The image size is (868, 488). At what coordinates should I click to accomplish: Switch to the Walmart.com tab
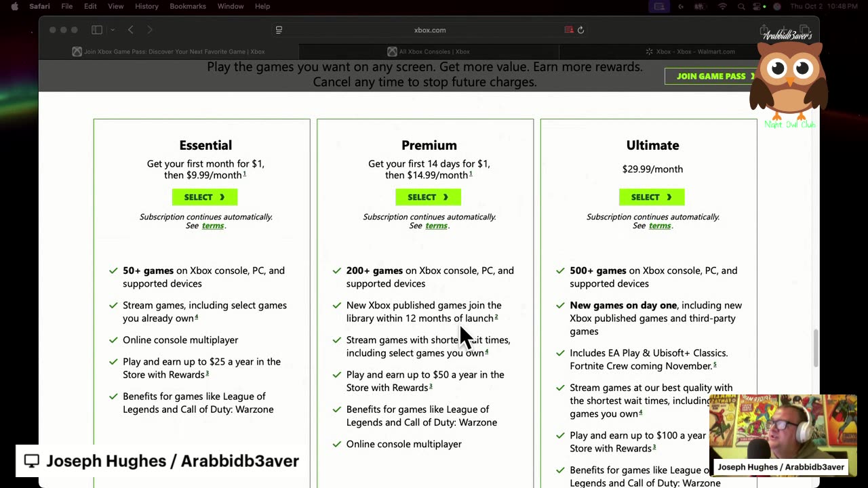coord(689,52)
